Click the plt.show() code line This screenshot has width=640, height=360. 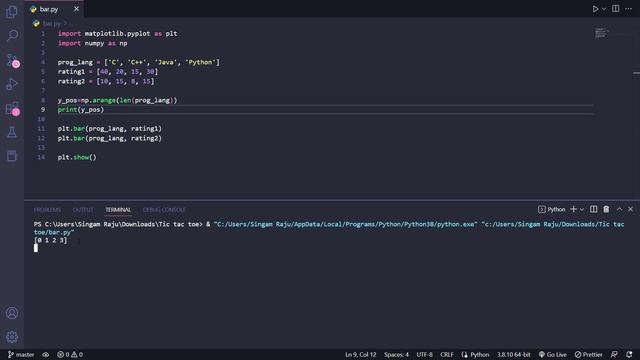click(x=77, y=157)
